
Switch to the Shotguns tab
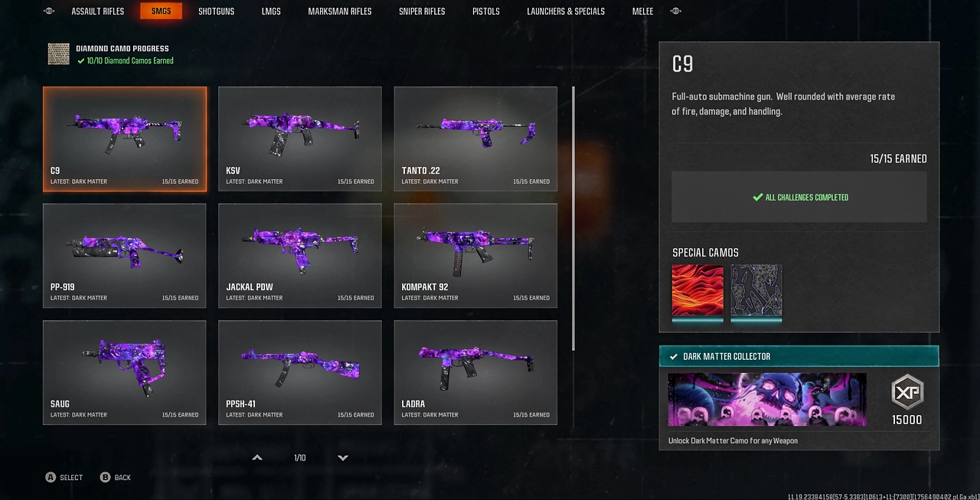pyautogui.click(x=217, y=11)
